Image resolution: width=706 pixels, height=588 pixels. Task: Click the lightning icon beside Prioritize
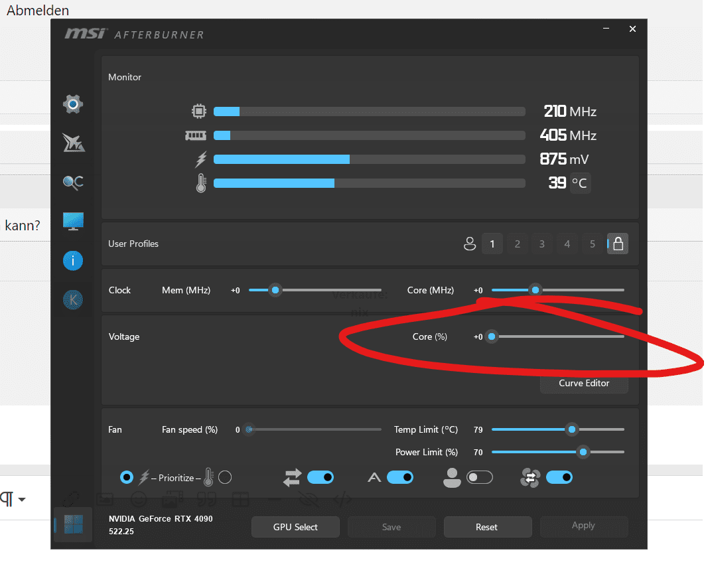pos(144,478)
